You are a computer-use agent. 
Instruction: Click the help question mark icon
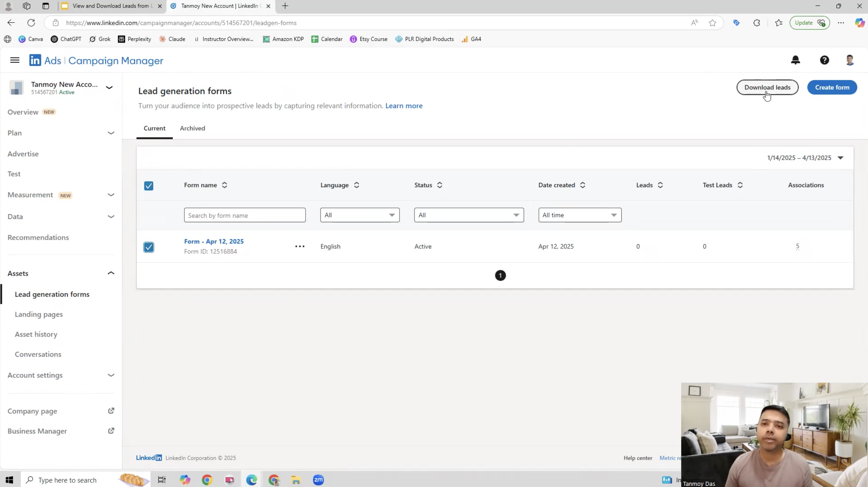[824, 60]
